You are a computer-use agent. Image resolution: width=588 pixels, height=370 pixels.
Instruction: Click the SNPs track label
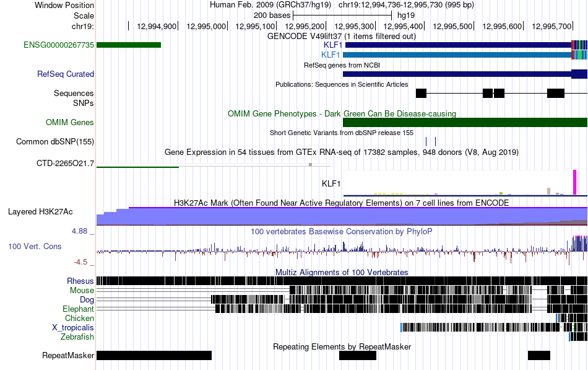(84, 103)
